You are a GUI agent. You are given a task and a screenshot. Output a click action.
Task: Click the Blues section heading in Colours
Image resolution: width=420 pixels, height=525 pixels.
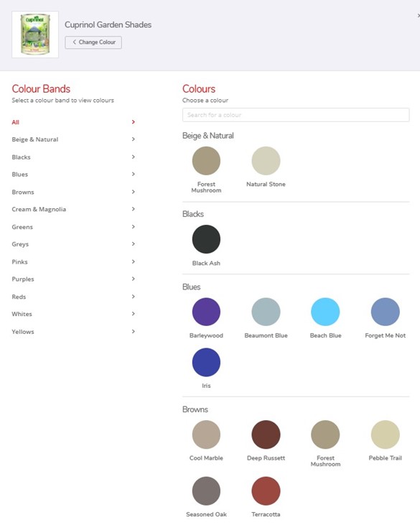[x=192, y=287]
